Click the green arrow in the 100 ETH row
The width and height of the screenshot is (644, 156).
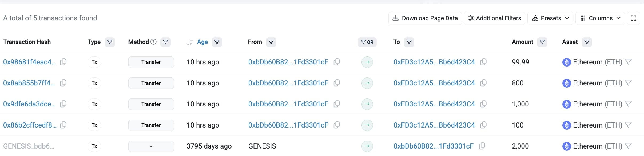pyautogui.click(x=367, y=125)
